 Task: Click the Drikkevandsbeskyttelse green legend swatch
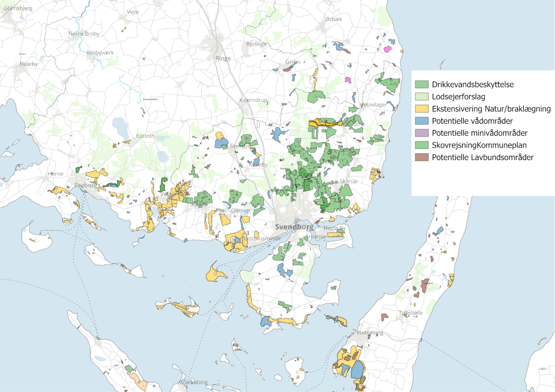point(422,85)
